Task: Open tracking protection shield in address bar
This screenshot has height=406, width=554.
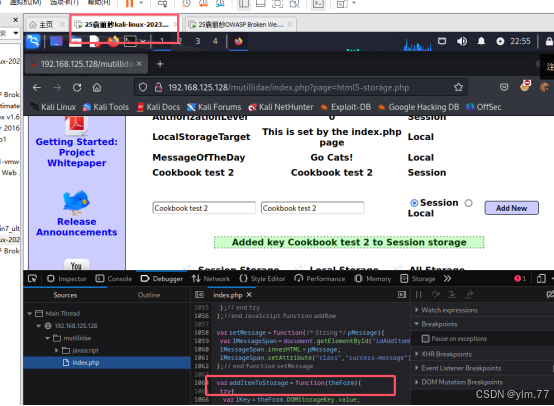Action: point(143,87)
